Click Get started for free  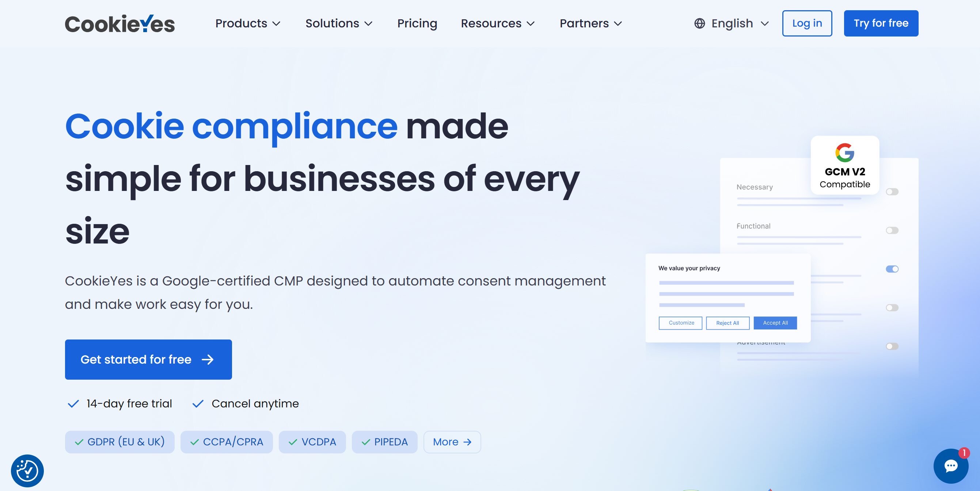(148, 360)
